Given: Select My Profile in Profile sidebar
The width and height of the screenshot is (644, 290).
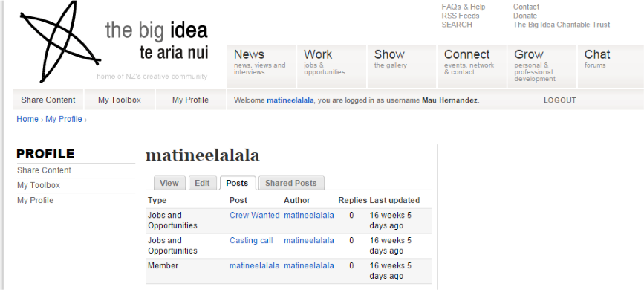Looking at the screenshot, I should coord(36,200).
